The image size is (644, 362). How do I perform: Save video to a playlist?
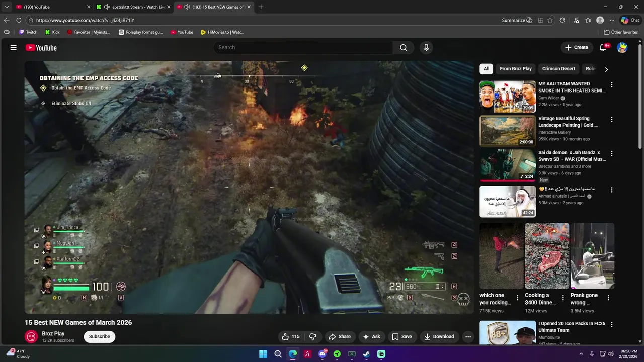coord(401,337)
